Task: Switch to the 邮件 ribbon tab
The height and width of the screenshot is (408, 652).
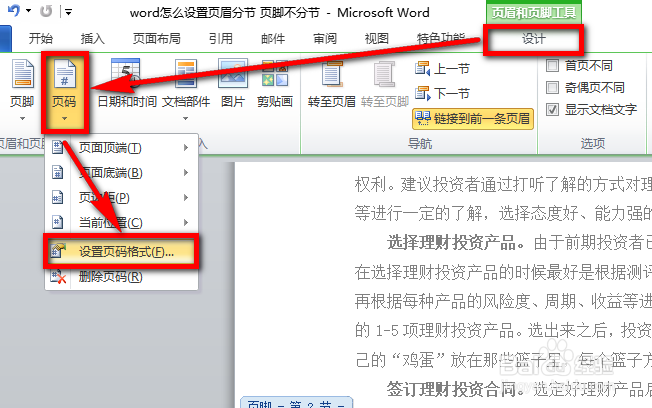Action: click(x=273, y=39)
